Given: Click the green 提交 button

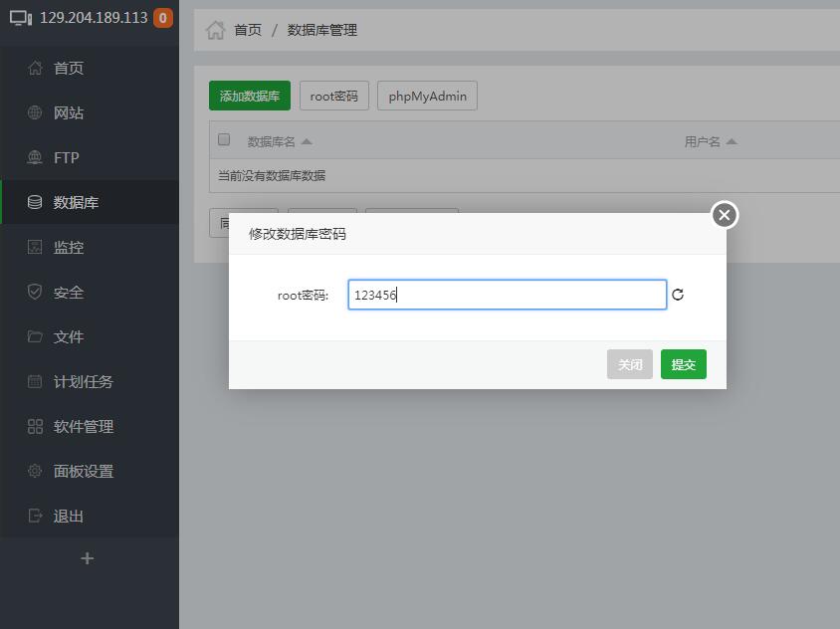Looking at the screenshot, I should 683,364.
